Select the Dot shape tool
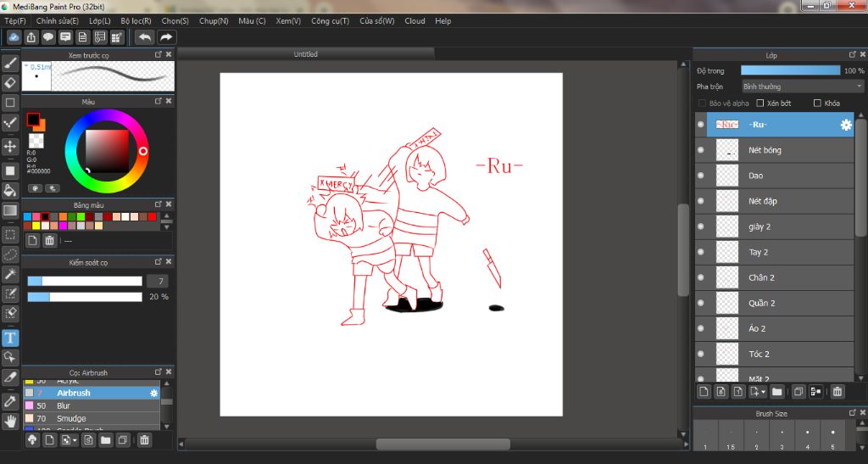Image resolution: width=868 pixels, height=464 pixels. click(10, 123)
